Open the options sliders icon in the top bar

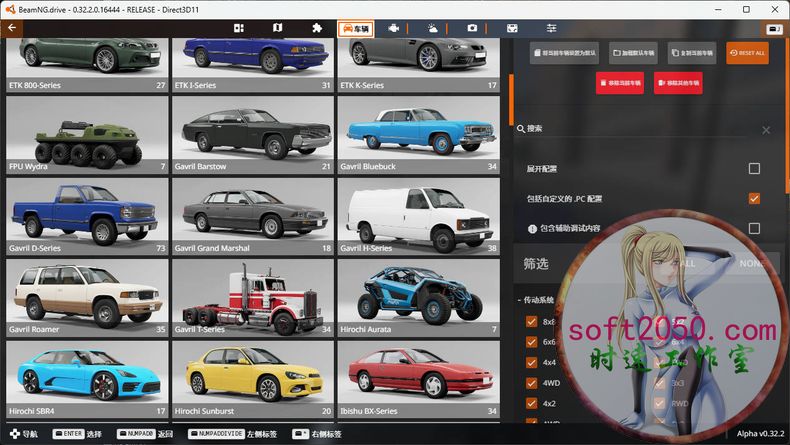pyautogui.click(x=551, y=28)
